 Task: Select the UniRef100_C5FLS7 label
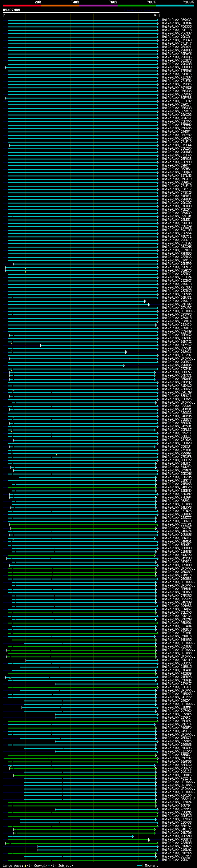tap(176, 430)
